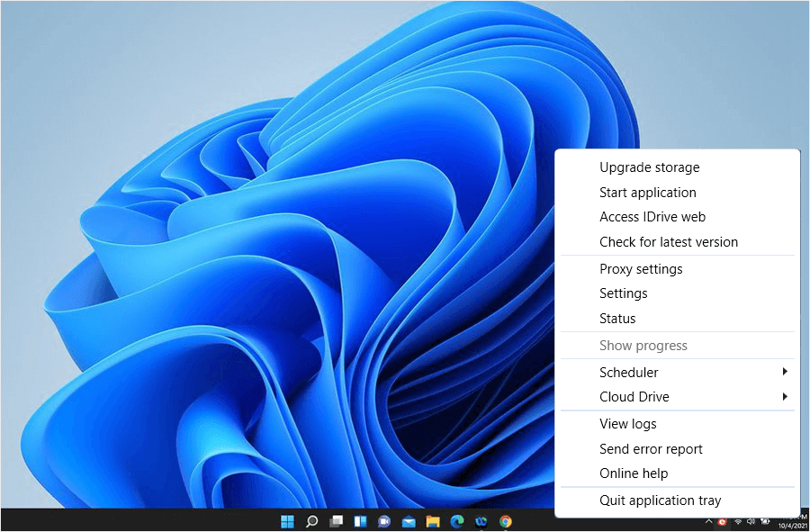810x532 pixels.
Task: Open Proxy settings from the menu
Action: tap(641, 269)
